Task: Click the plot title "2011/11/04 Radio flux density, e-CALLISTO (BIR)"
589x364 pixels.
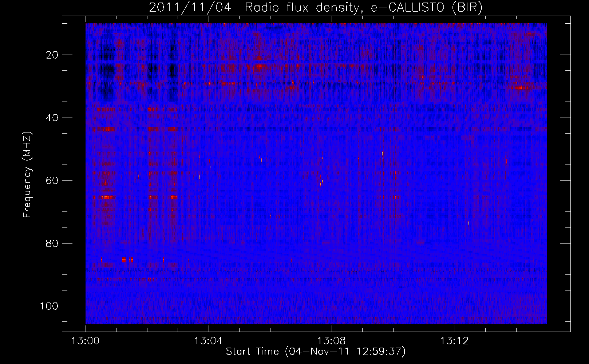Action: (x=316, y=8)
